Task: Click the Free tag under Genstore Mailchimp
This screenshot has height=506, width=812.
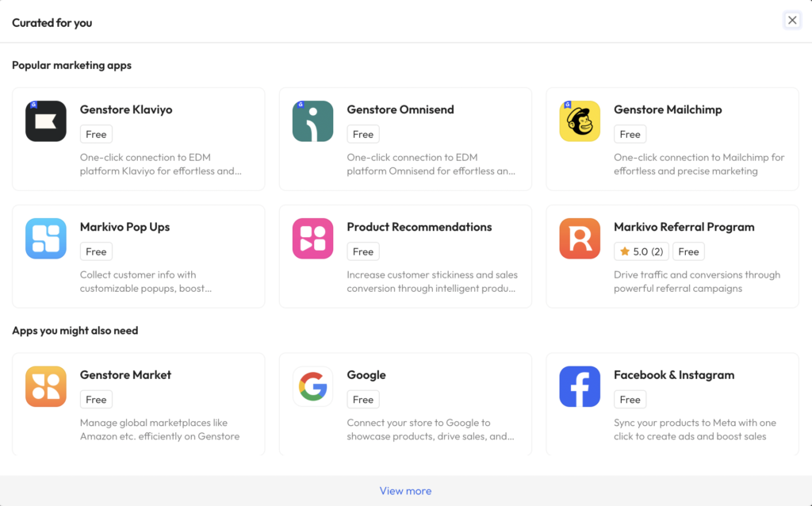Action: pyautogui.click(x=630, y=134)
